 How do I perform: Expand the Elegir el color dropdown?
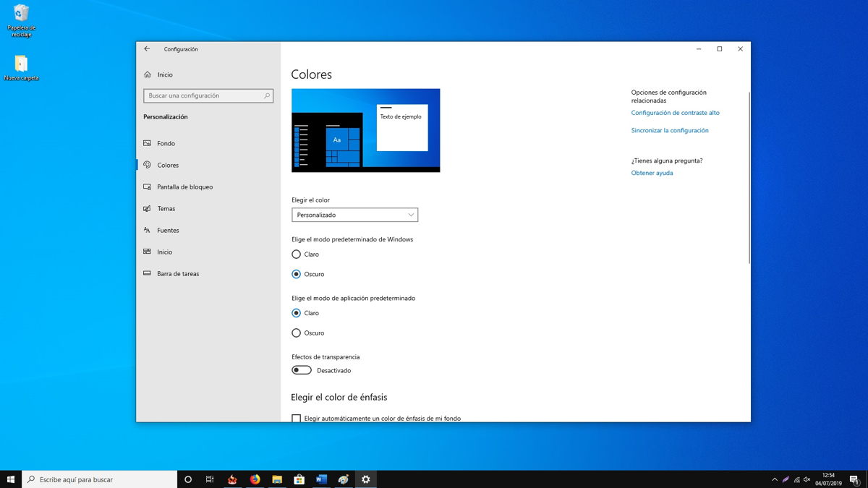coord(354,215)
